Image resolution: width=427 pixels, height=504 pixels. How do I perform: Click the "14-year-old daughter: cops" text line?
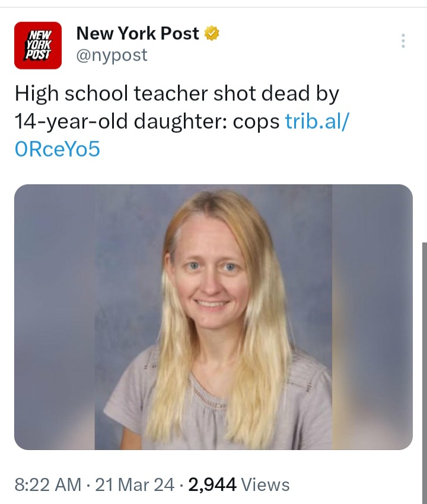click(147, 122)
